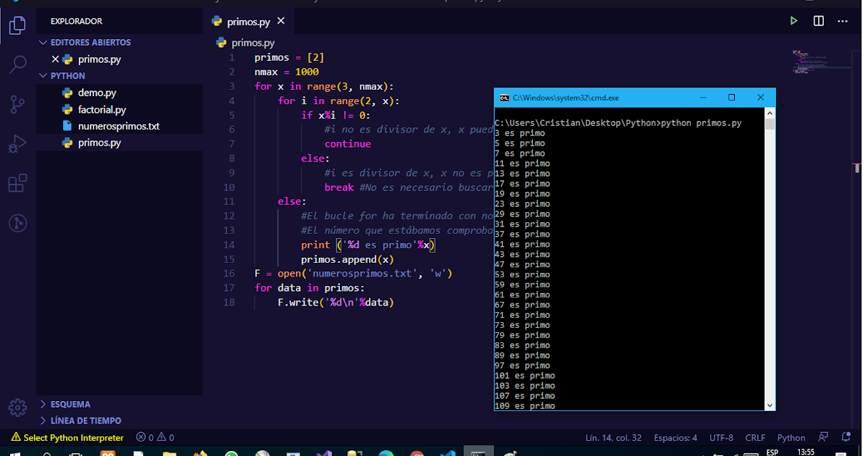Select the Explorer icon in the activity bar

click(x=16, y=25)
